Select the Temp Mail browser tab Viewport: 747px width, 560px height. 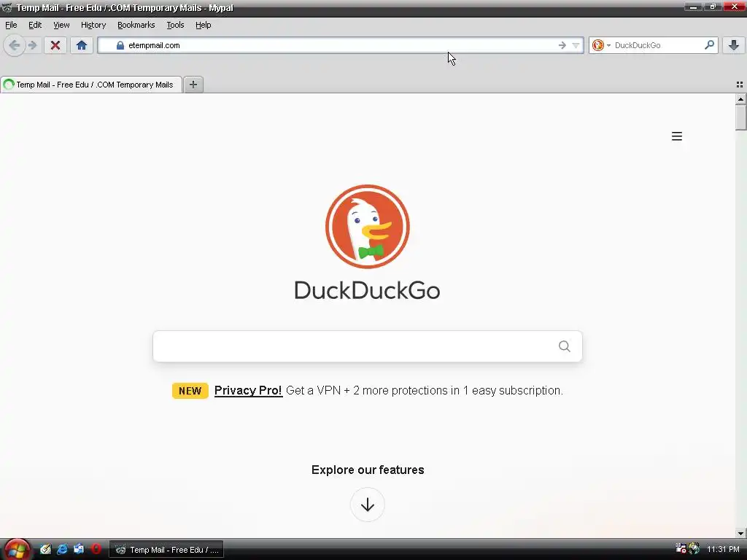[91, 85]
